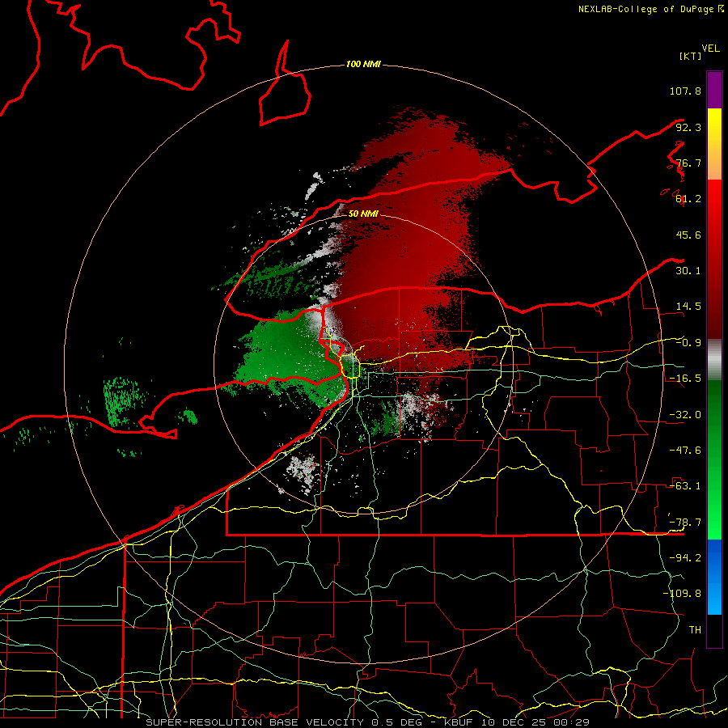Image resolution: width=728 pixels, height=728 pixels.
Task: Click the 107.8 value on the velocity scale
Action: tap(685, 91)
